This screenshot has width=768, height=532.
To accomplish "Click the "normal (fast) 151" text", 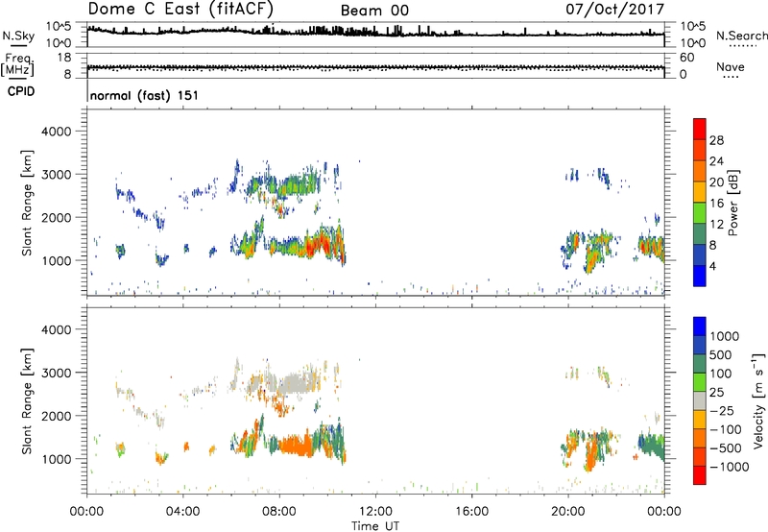I will click(x=144, y=95).
